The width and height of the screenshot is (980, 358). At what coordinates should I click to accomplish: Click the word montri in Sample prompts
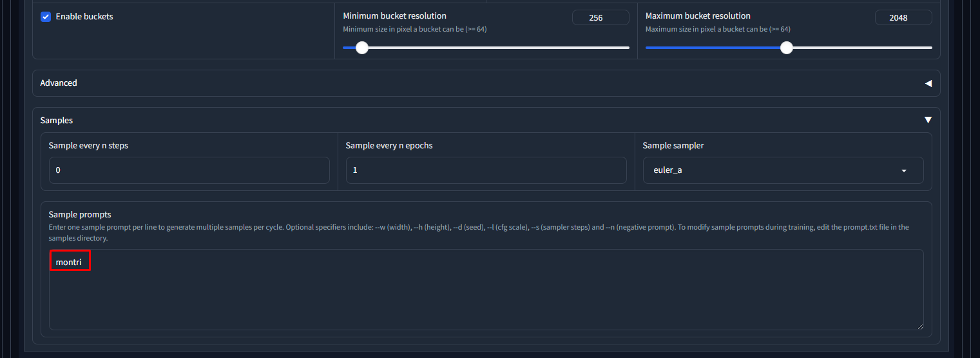coord(69,262)
